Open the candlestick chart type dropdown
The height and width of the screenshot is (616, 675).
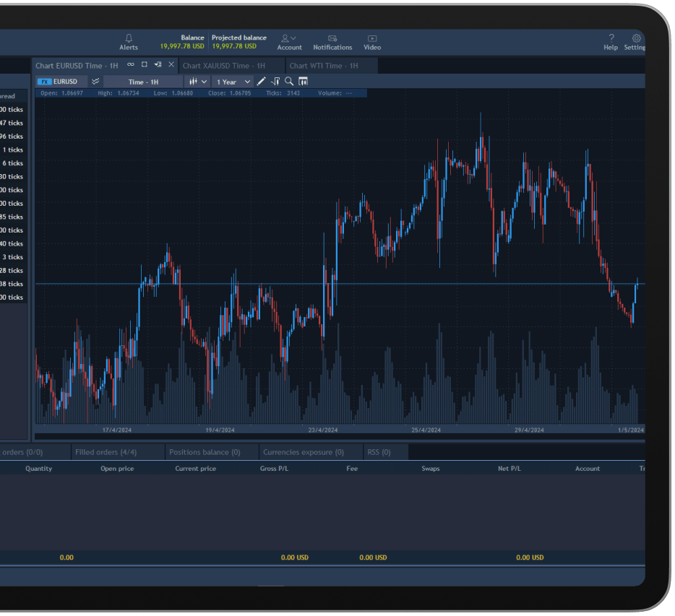[198, 82]
